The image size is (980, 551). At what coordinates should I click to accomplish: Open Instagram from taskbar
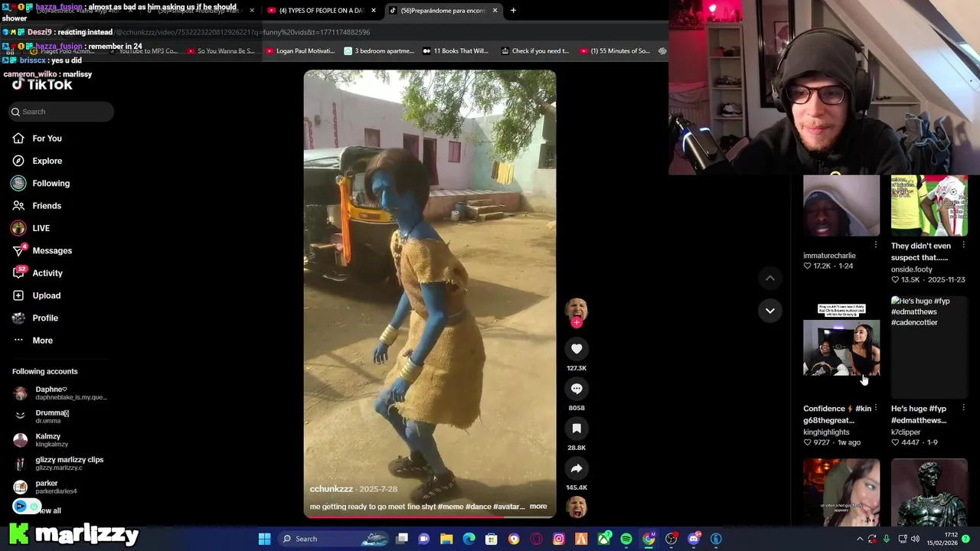559,539
